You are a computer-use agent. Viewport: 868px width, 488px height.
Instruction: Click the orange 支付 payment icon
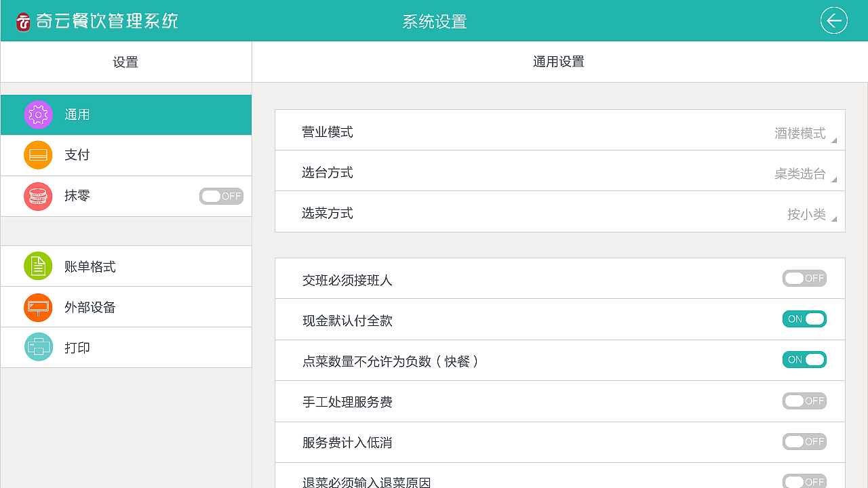(x=38, y=155)
